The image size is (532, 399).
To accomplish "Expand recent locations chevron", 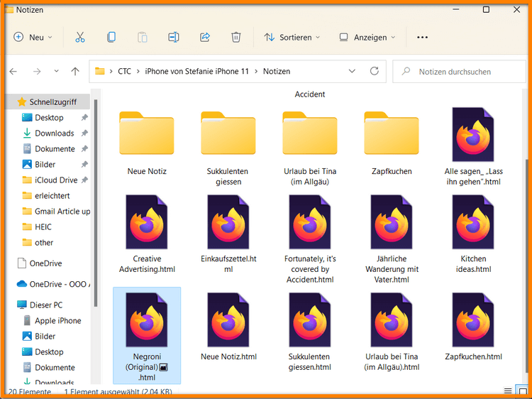I will (x=56, y=71).
